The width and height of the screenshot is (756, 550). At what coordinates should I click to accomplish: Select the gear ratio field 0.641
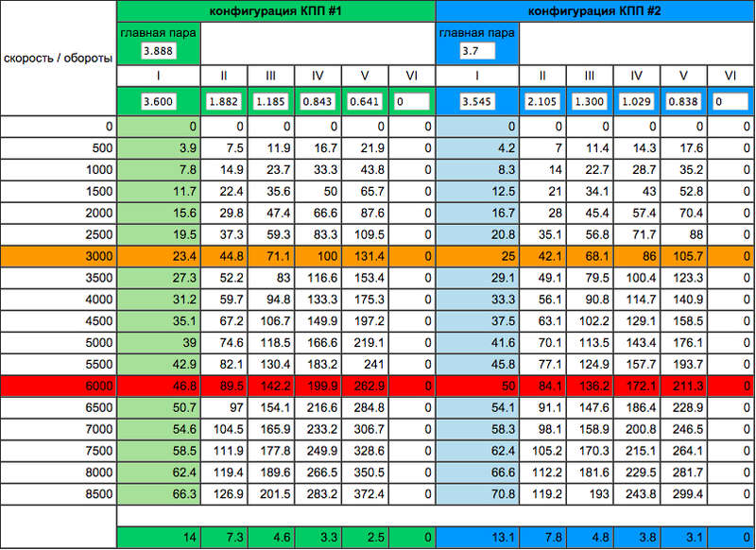[365, 101]
